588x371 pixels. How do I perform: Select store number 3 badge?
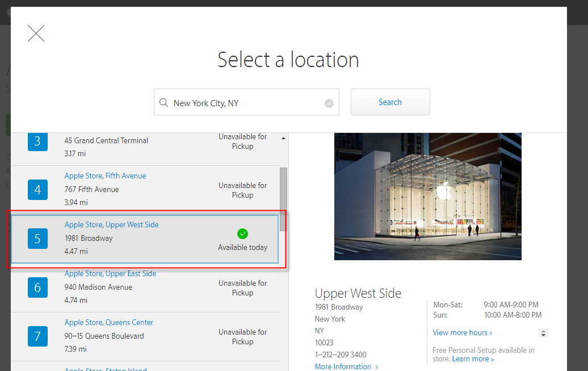tap(37, 141)
